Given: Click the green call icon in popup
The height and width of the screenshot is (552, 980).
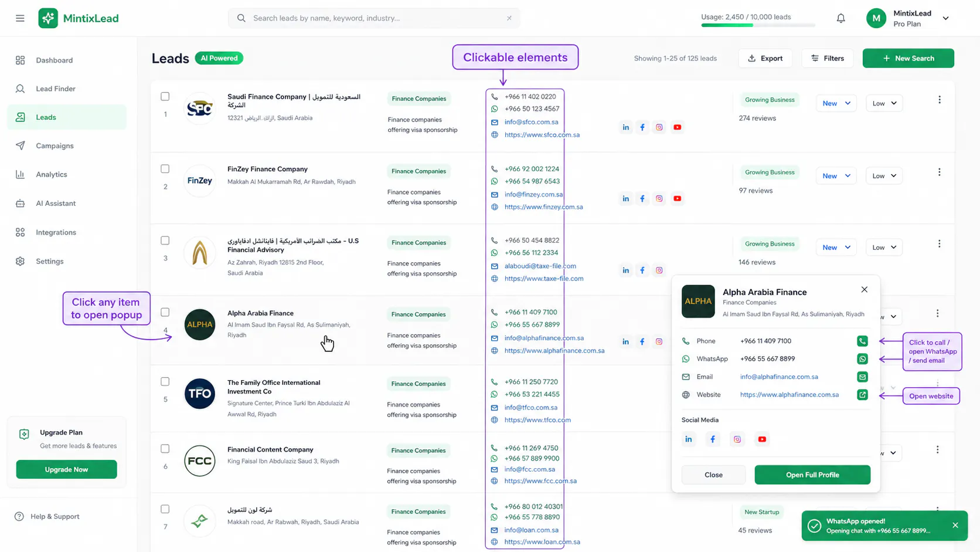Looking at the screenshot, I should point(862,341).
